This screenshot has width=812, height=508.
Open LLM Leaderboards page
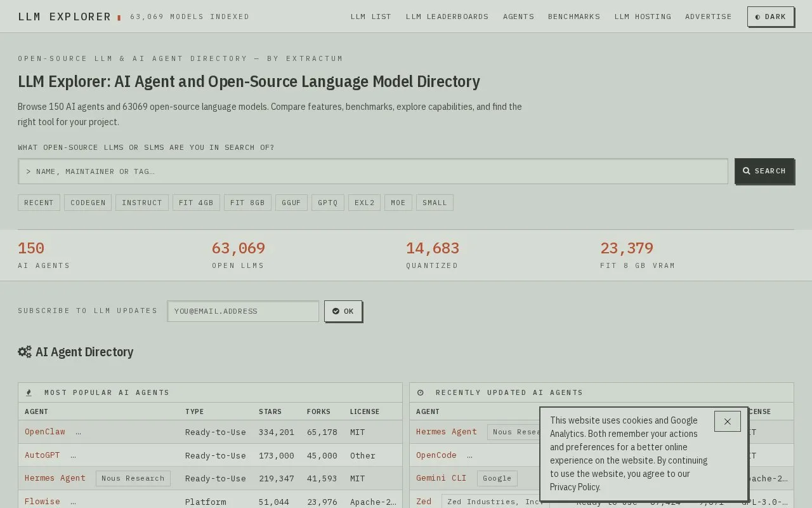pos(447,17)
